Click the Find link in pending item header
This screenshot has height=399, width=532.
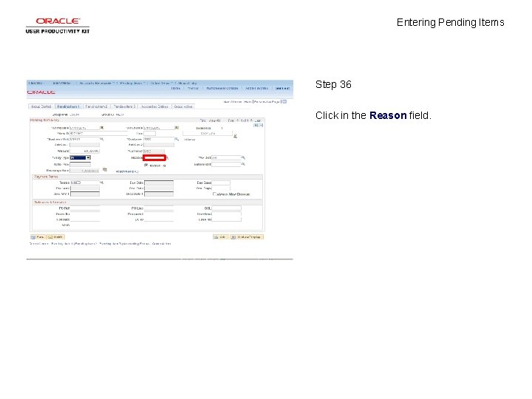click(x=202, y=120)
